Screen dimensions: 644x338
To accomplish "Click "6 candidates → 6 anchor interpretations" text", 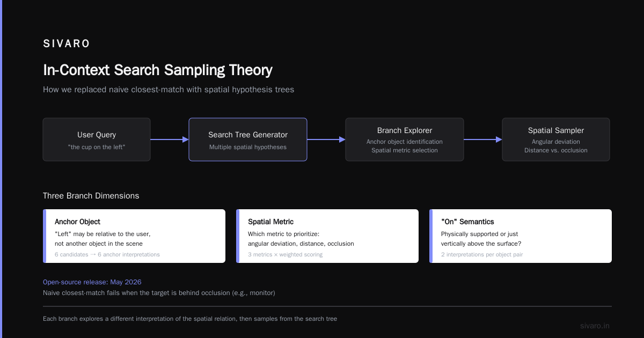I will tap(107, 254).
